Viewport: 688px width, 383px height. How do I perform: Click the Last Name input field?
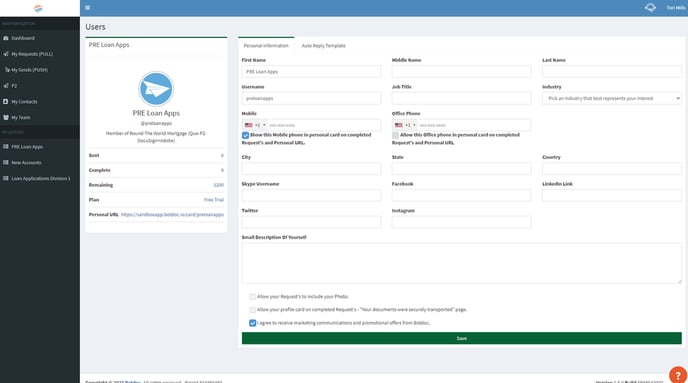pyautogui.click(x=612, y=72)
